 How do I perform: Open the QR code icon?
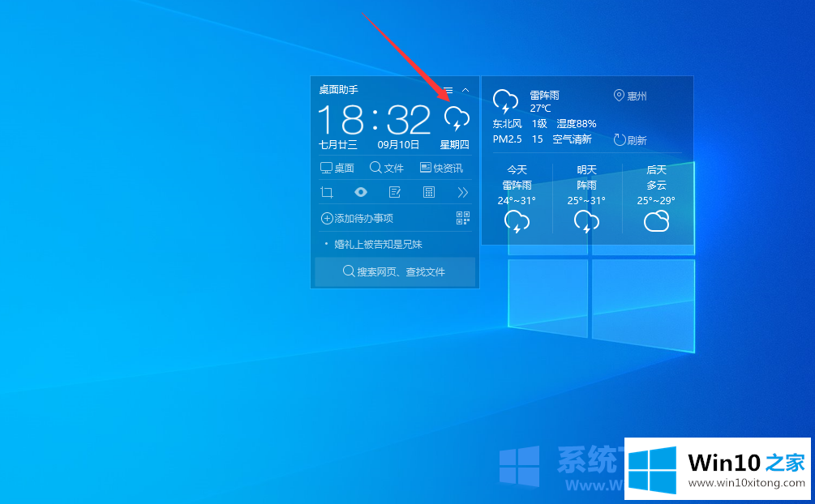tap(462, 218)
